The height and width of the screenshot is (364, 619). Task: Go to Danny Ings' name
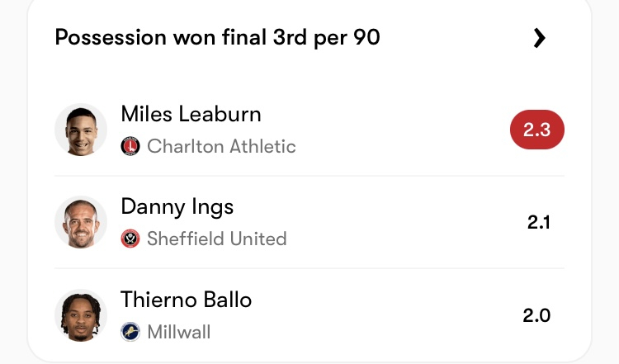pos(176,206)
